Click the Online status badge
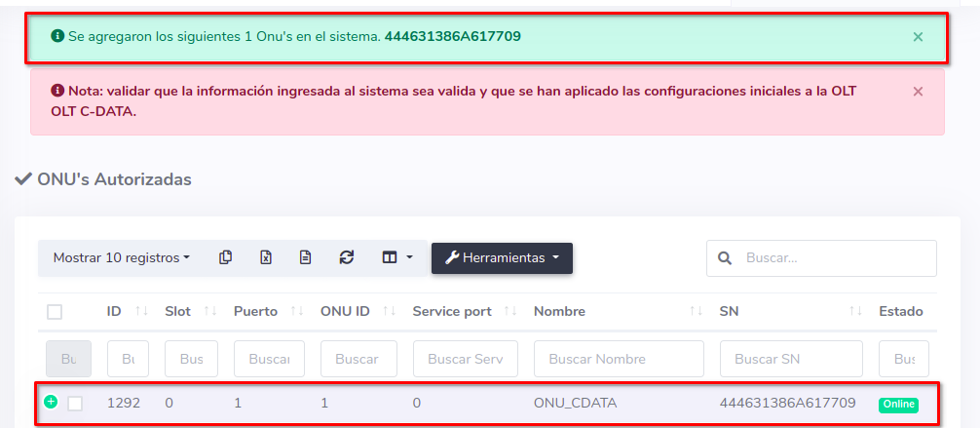This screenshot has height=428, width=980. pos(898,404)
